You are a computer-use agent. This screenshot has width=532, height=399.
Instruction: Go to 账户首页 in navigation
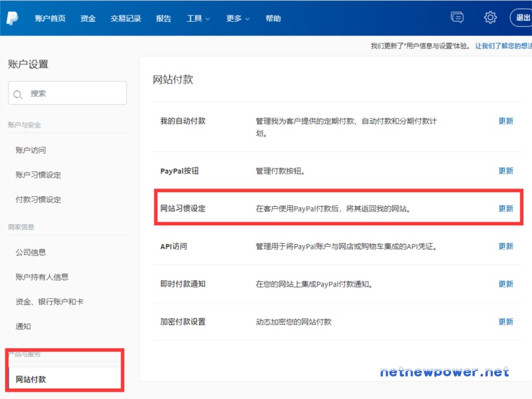click(50, 18)
